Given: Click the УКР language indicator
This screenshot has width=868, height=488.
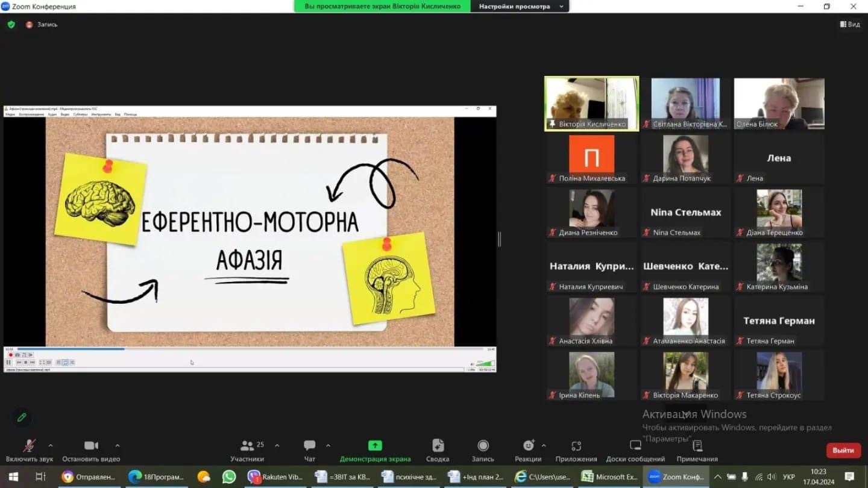Looking at the screenshot, I should [x=788, y=477].
